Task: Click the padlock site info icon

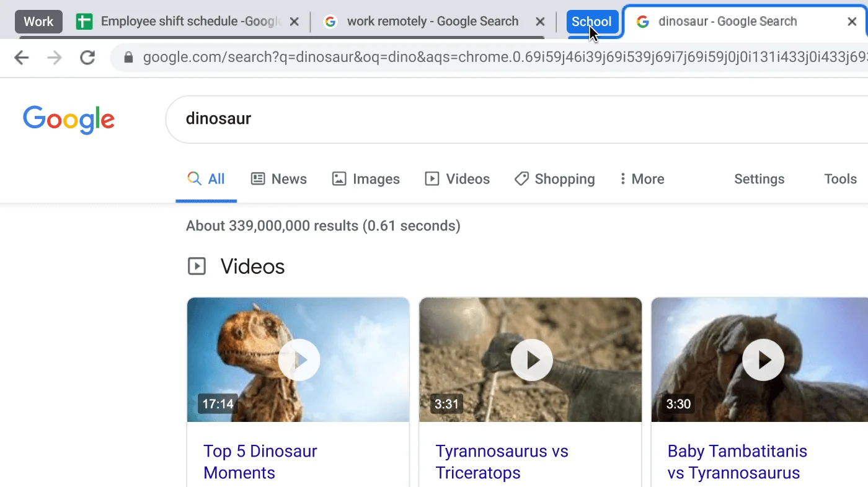Action: pyautogui.click(x=128, y=58)
